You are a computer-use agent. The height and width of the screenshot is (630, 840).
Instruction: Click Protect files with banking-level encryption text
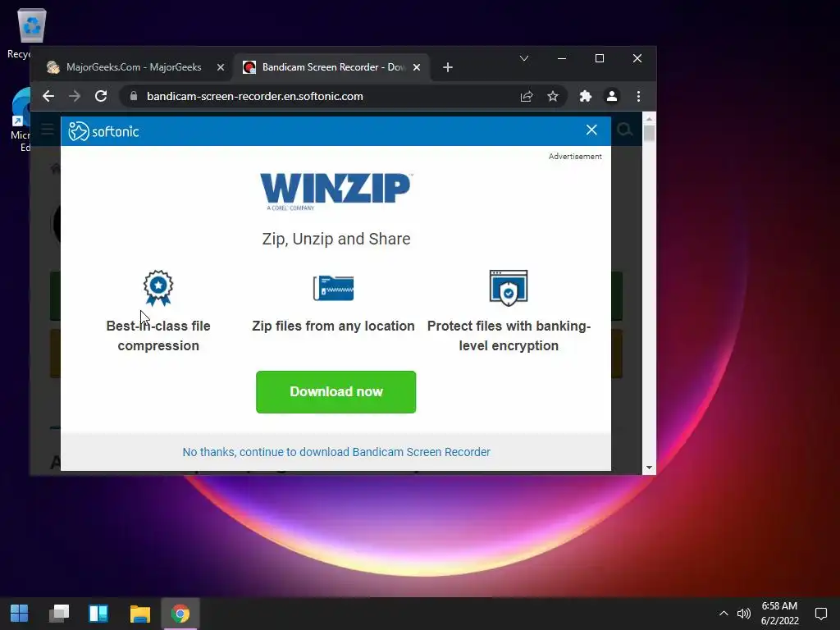[509, 336]
